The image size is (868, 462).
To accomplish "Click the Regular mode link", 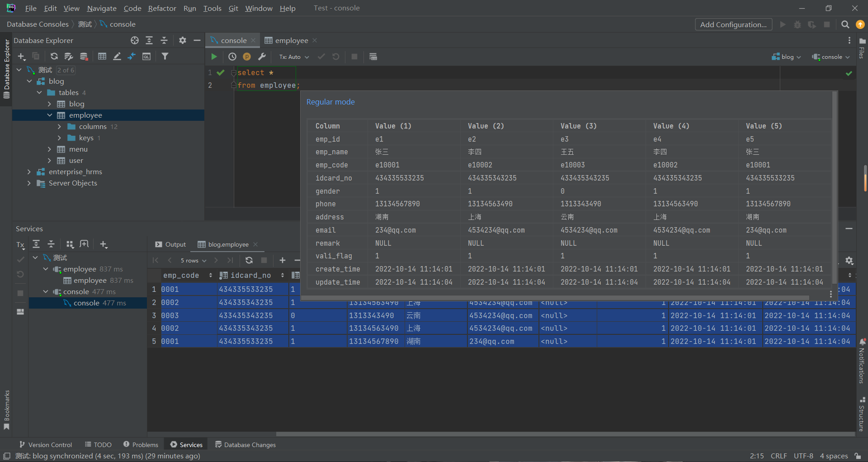I will (x=330, y=102).
